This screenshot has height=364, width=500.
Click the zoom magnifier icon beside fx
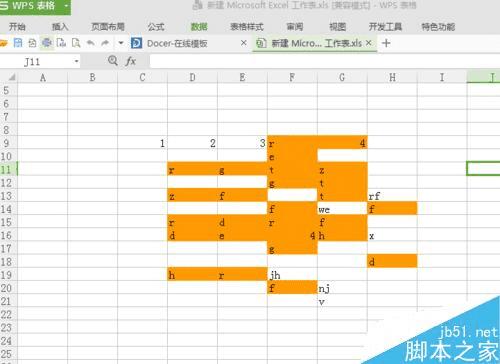click(x=113, y=61)
